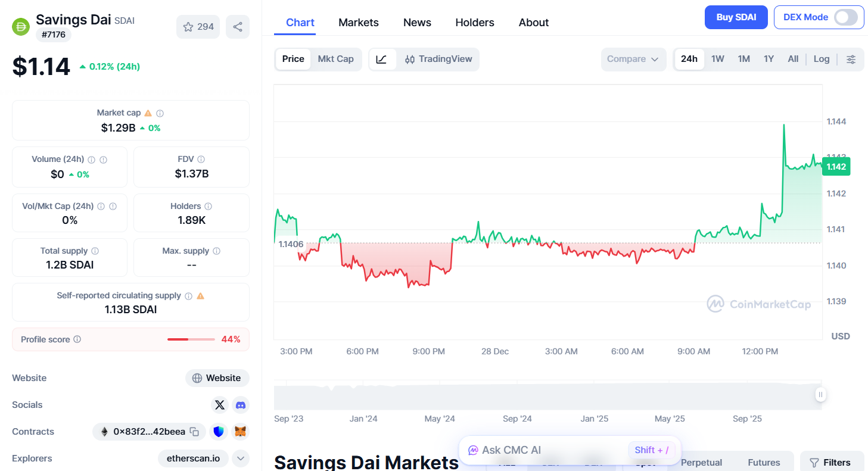This screenshot has height=471, width=868.
Task: Open Savings Dai's X social profile
Action: pos(219,405)
